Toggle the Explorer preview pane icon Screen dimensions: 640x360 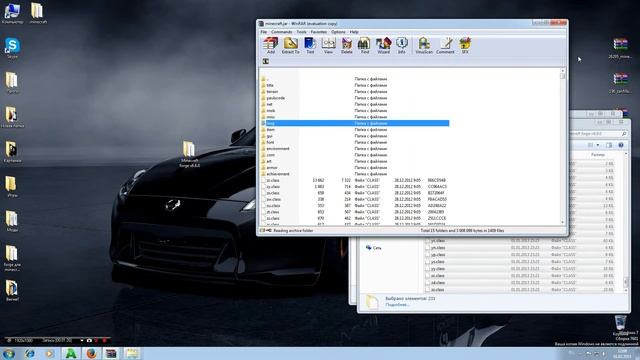pyautogui.click(x=609, y=145)
